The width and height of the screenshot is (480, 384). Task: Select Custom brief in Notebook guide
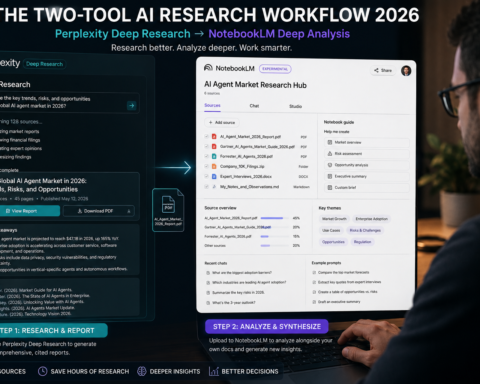[x=367, y=188]
